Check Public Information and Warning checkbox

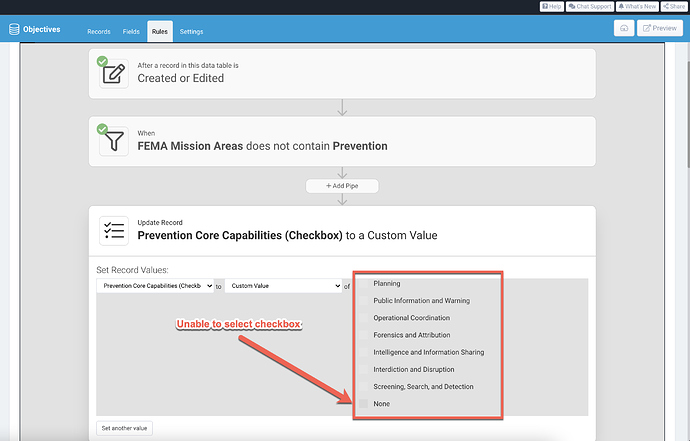[363, 301]
